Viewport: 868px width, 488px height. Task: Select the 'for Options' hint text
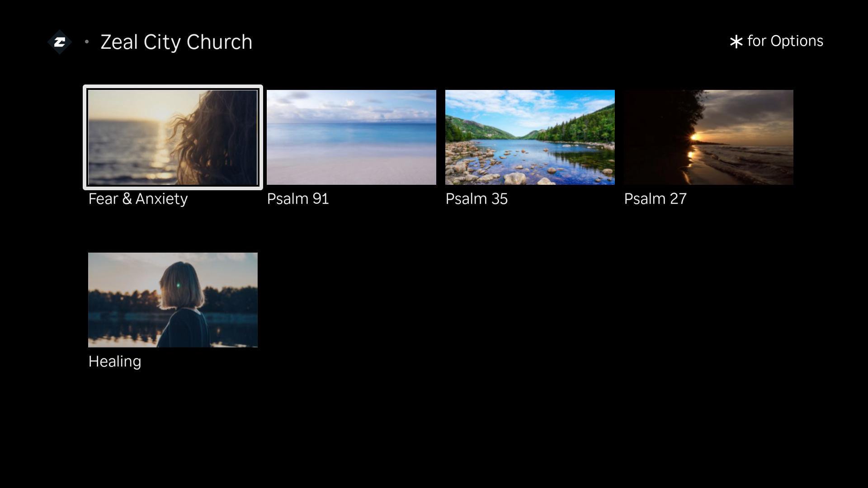(785, 41)
